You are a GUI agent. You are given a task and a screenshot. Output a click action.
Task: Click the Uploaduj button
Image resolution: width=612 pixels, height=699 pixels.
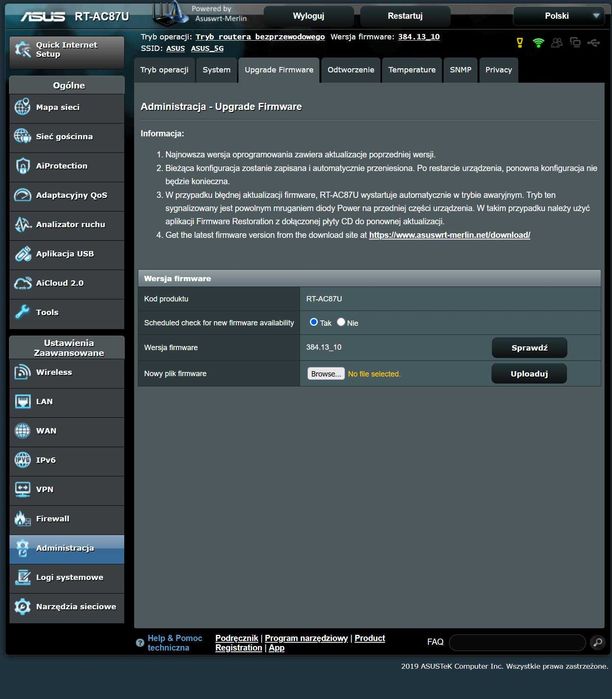tap(529, 374)
